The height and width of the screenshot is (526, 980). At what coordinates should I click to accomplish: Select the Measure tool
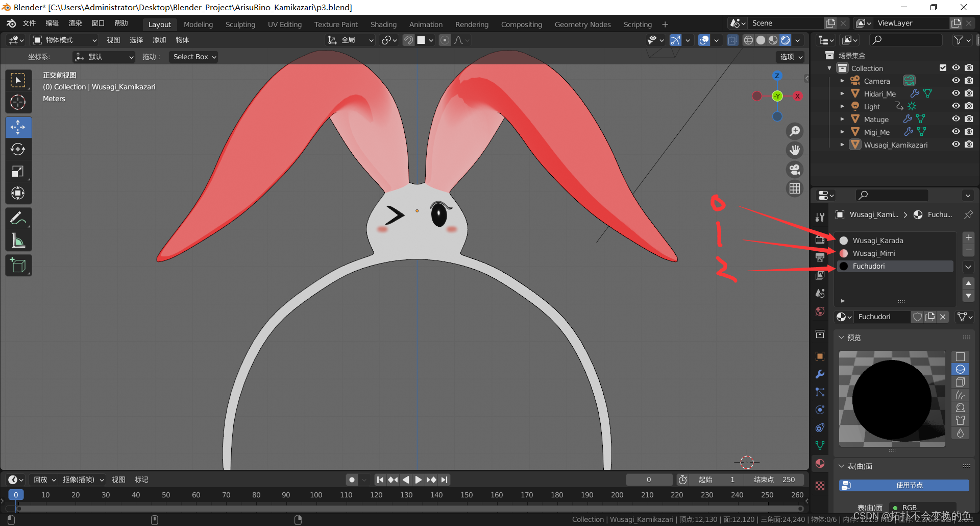(18, 241)
